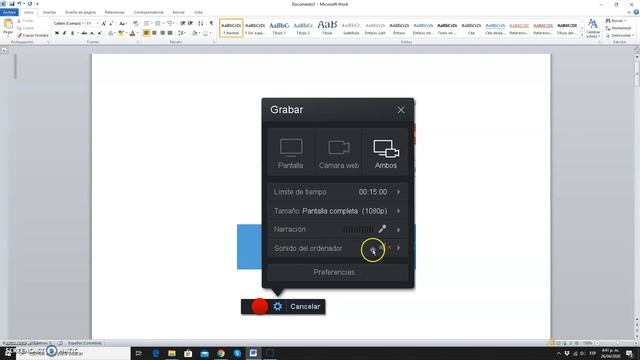This screenshot has height=360, width=640.
Task: Open Cambiar estilos dropdown
Action: coord(593,28)
